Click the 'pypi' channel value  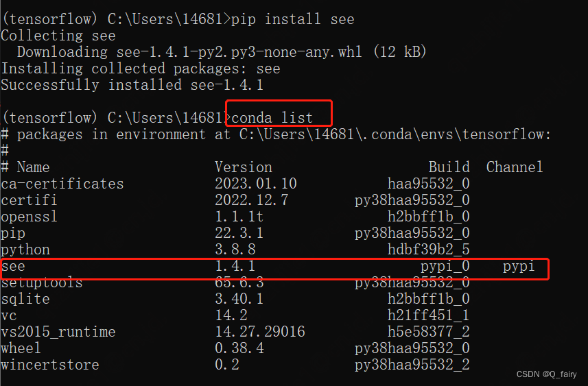click(519, 267)
